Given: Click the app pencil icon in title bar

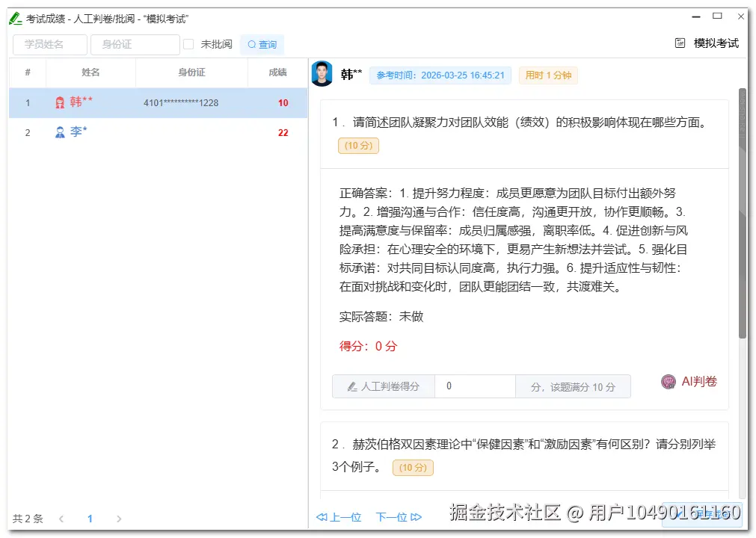Looking at the screenshot, I should coord(16,19).
